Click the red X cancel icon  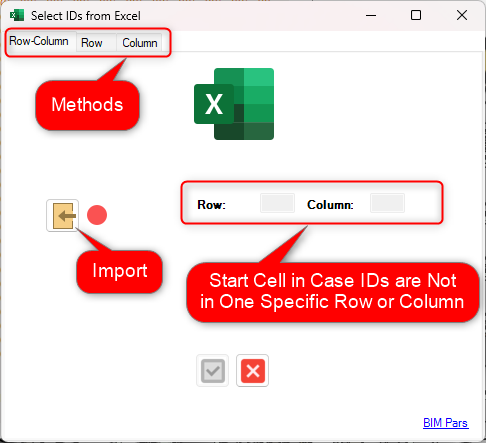pyautogui.click(x=253, y=371)
